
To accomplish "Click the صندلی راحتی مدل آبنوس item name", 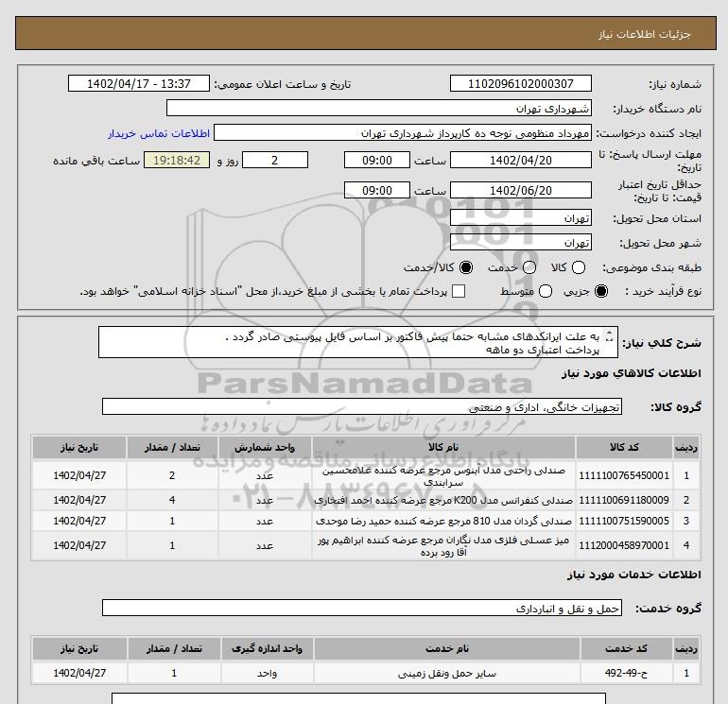I will pyautogui.click(x=443, y=476).
